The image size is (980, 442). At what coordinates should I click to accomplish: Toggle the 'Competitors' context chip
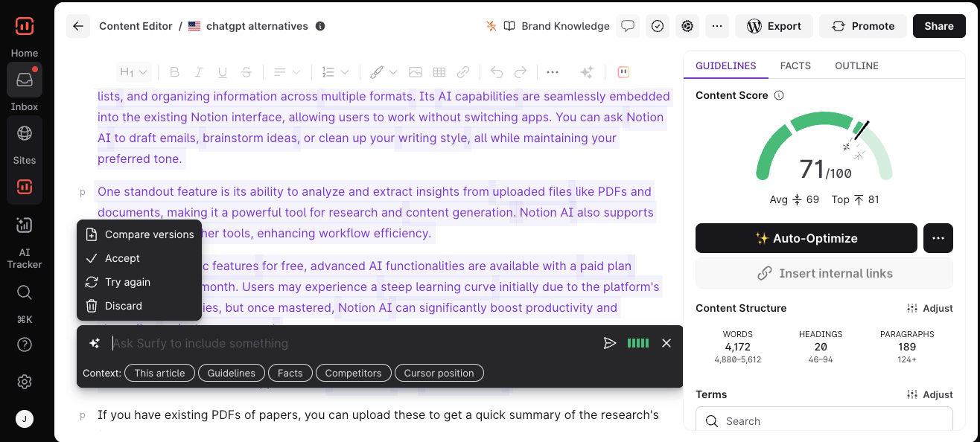[x=353, y=373]
